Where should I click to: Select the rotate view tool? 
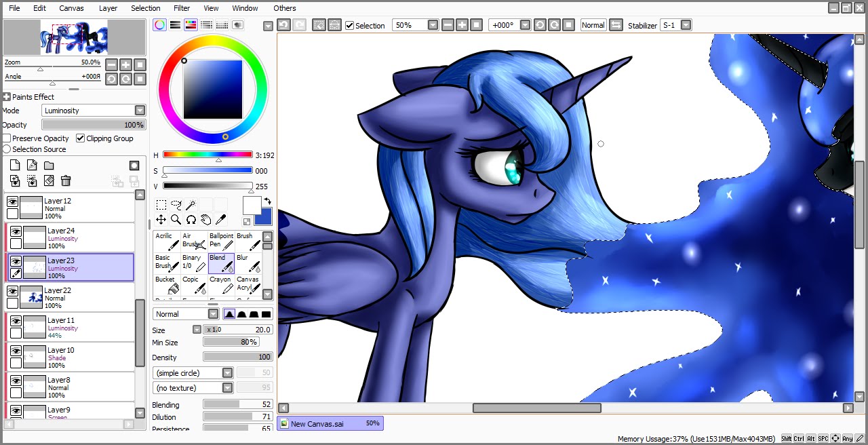coord(191,219)
